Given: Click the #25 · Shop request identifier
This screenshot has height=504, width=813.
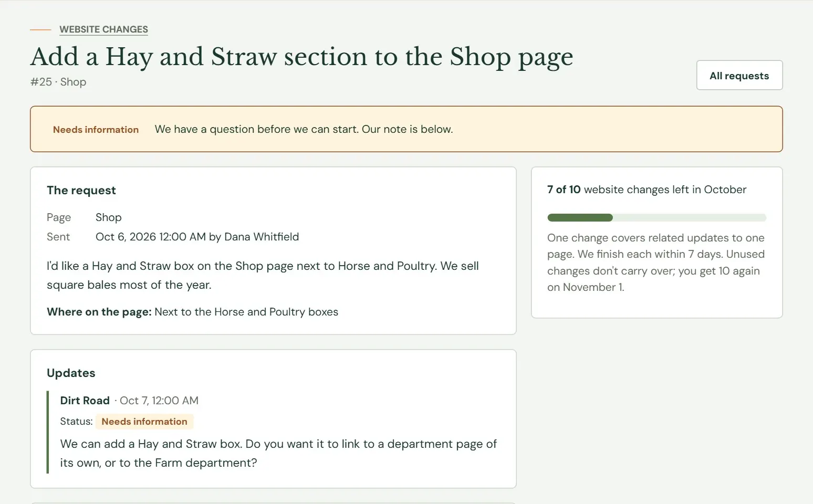Looking at the screenshot, I should coord(58,82).
